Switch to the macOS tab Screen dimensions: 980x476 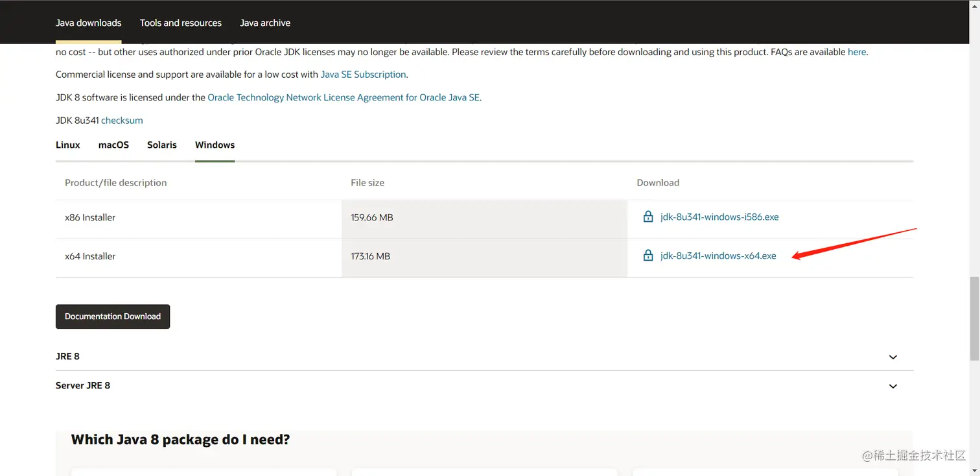113,145
